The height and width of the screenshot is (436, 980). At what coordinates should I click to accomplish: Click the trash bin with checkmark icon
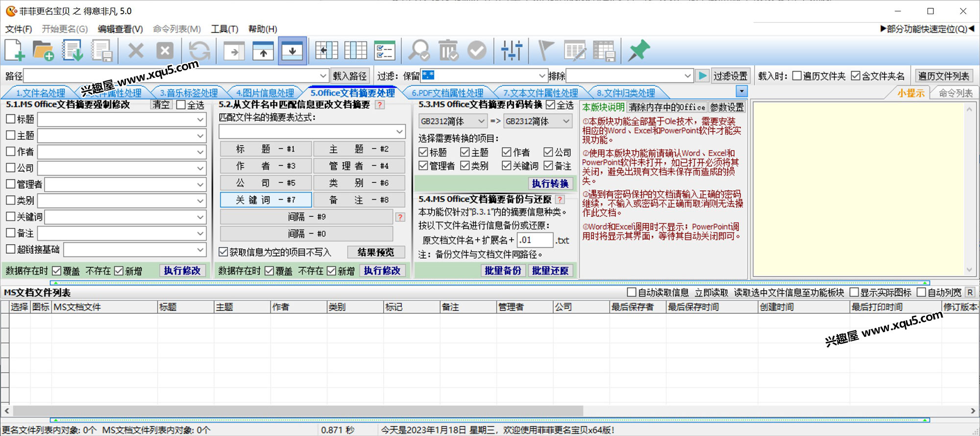(448, 51)
